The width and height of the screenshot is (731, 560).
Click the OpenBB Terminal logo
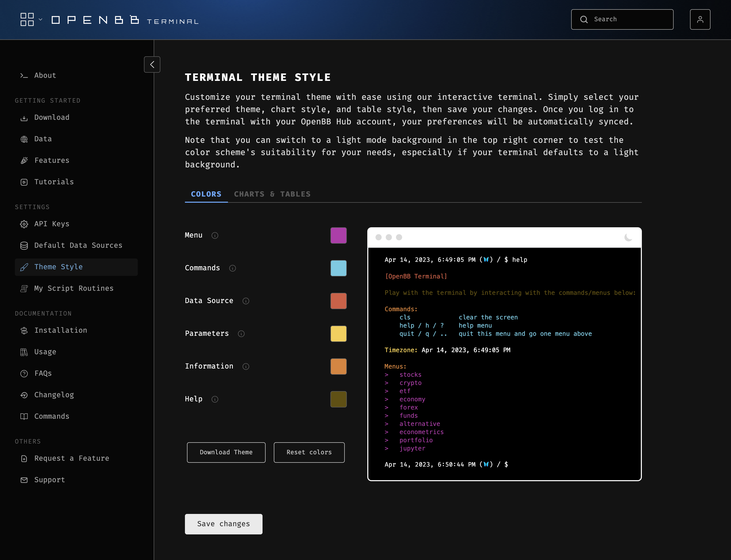coord(125,20)
